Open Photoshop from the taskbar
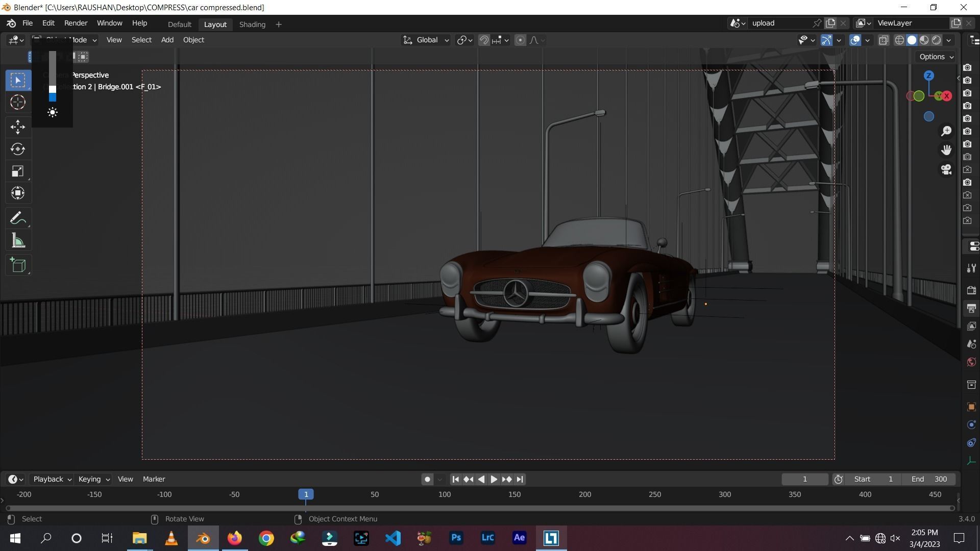This screenshot has width=980, height=551. click(x=456, y=538)
